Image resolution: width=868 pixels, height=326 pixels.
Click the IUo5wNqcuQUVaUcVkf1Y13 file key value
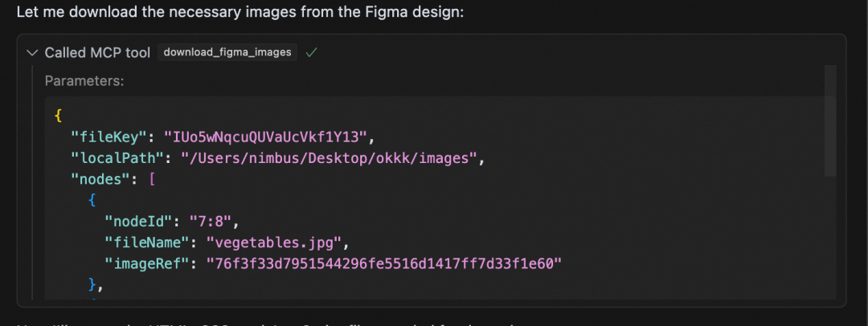(265, 137)
